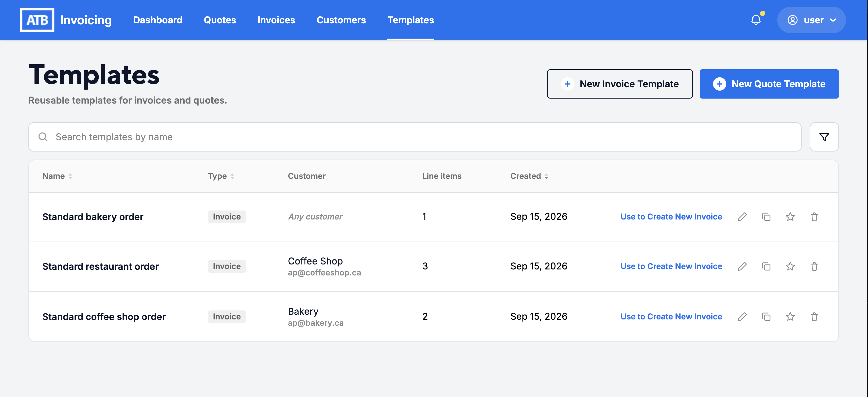This screenshot has width=868, height=397.
Task: Sort table by Type column
Action: click(221, 176)
